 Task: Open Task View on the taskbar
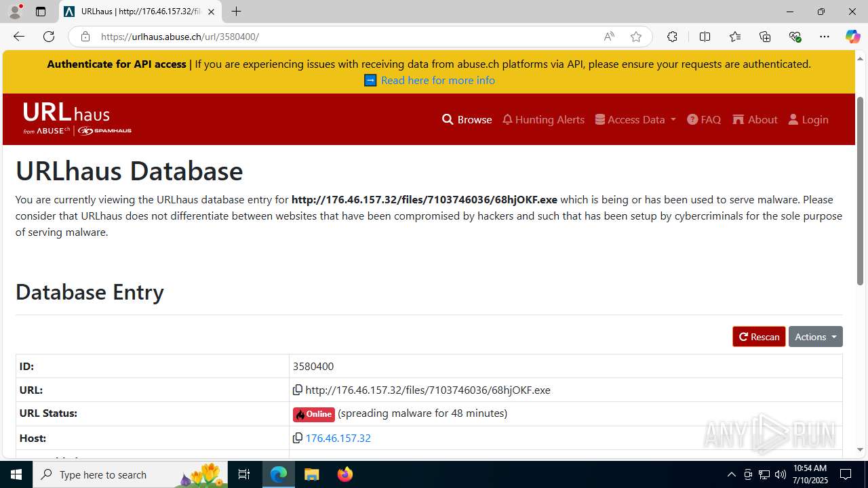pos(244,474)
